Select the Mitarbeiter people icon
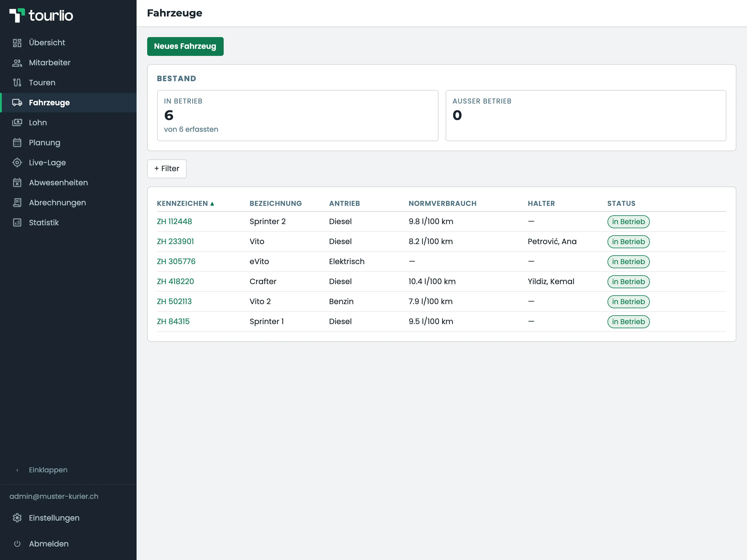The width and height of the screenshot is (747, 560). (17, 63)
